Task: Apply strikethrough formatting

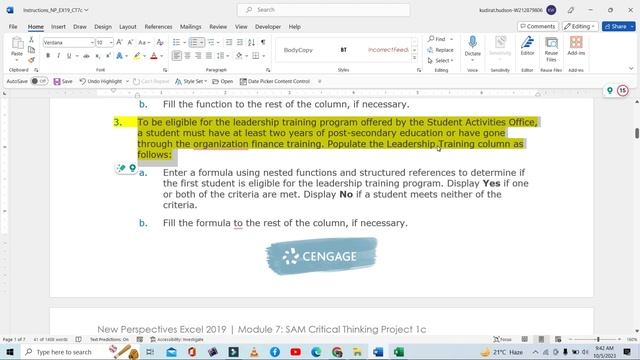Action: click(86, 56)
